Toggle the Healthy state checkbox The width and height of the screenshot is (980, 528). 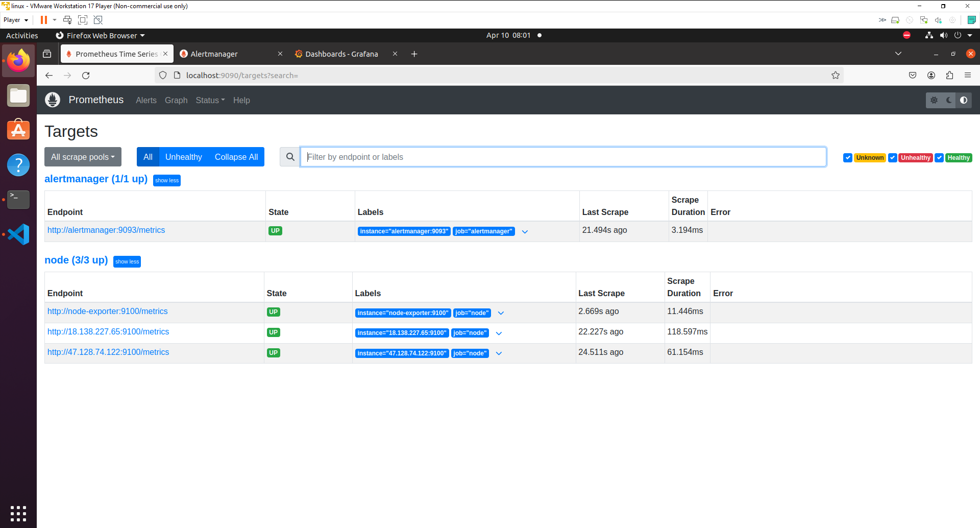click(x=939, y=158)
